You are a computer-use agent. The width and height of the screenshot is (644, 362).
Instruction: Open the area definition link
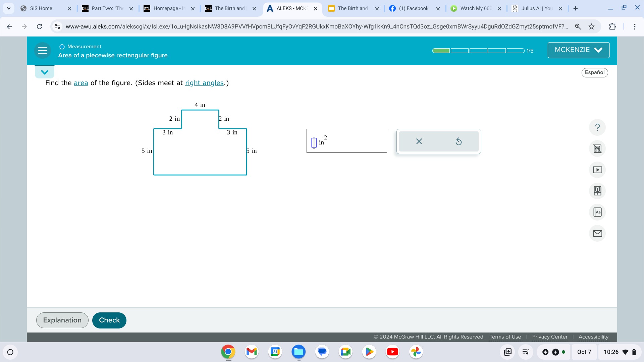81,83
